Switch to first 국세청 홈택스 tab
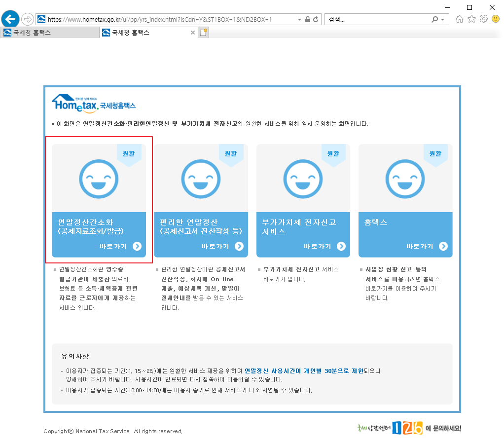Viewport: 504px width, 443px height. point(50,33)
